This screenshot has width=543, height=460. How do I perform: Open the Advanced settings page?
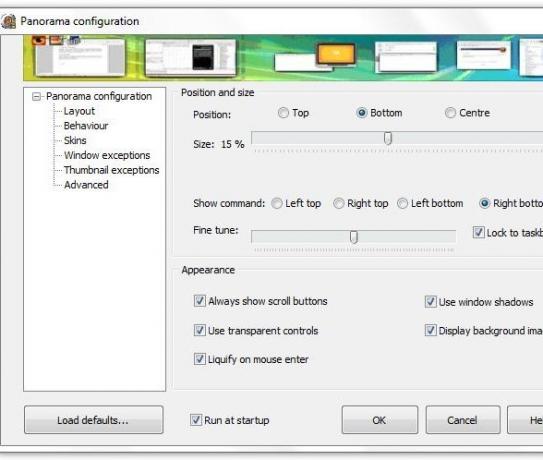(86, 185)
